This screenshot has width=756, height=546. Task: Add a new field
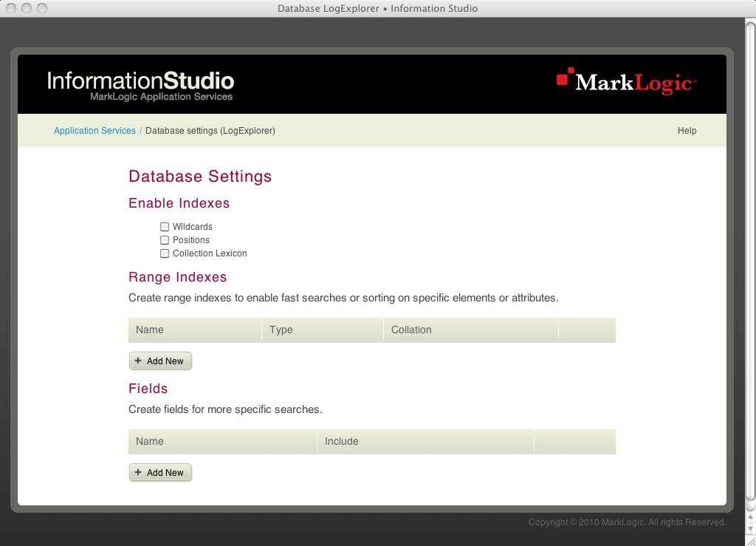160,473
